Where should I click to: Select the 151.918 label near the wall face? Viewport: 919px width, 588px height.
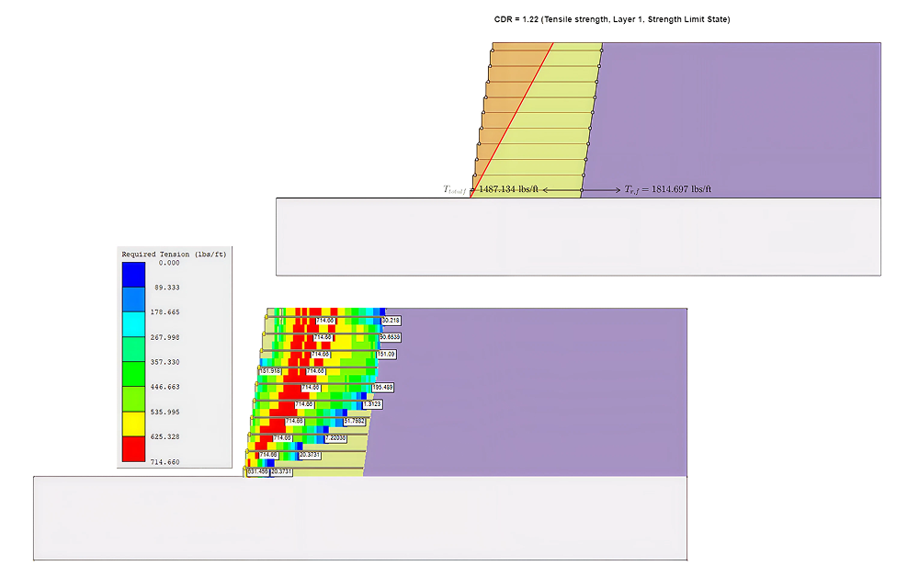[270, 371]
